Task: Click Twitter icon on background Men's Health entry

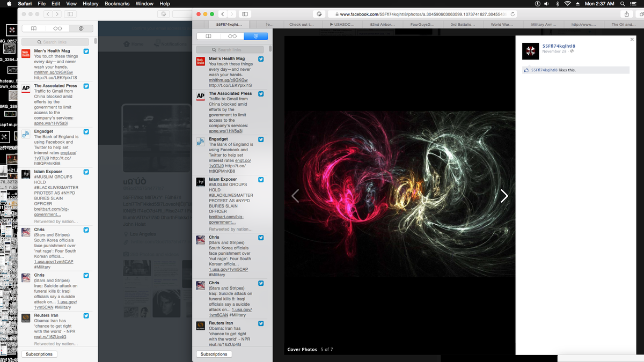Action: tap(86, 51)
